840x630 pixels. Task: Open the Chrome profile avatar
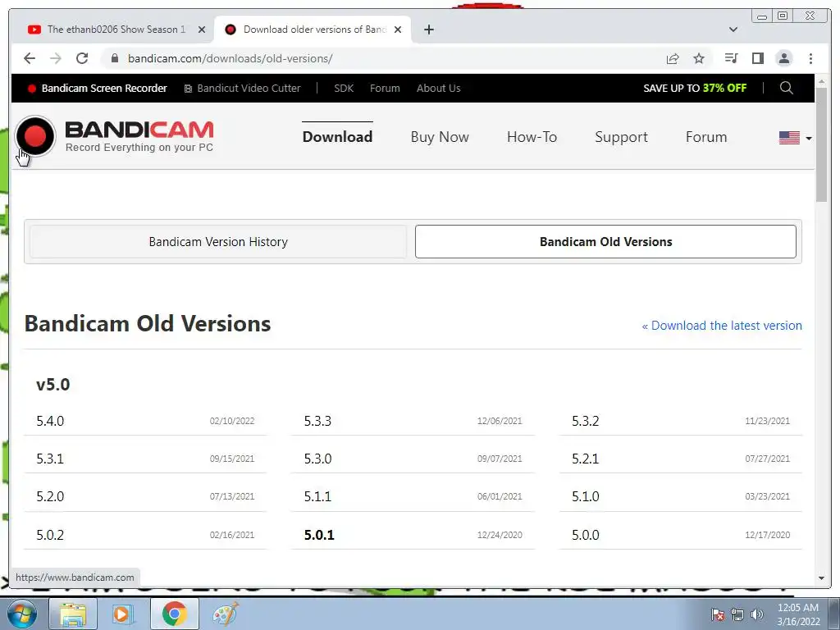tap(783, 58)
